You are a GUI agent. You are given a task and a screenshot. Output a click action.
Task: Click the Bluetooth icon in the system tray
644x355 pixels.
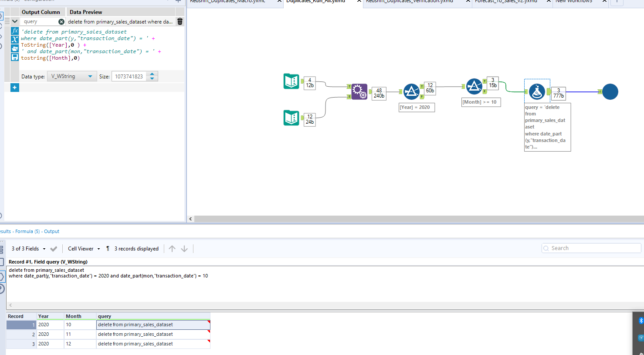point(640,320)
